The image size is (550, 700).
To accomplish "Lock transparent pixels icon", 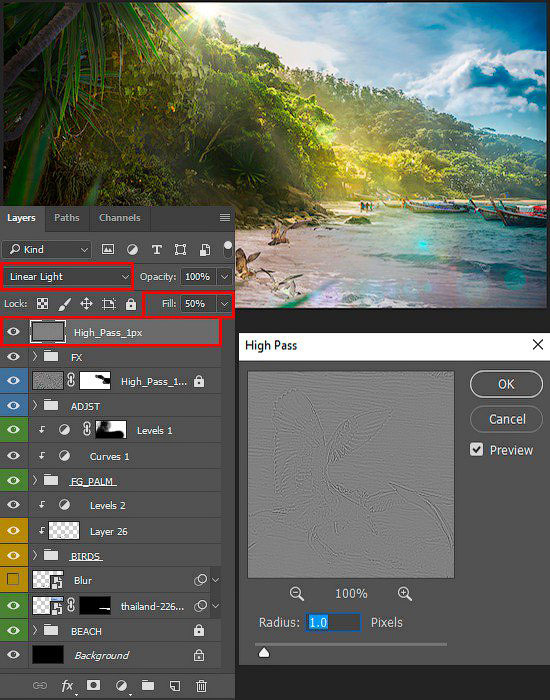I will tap(42, 304).
